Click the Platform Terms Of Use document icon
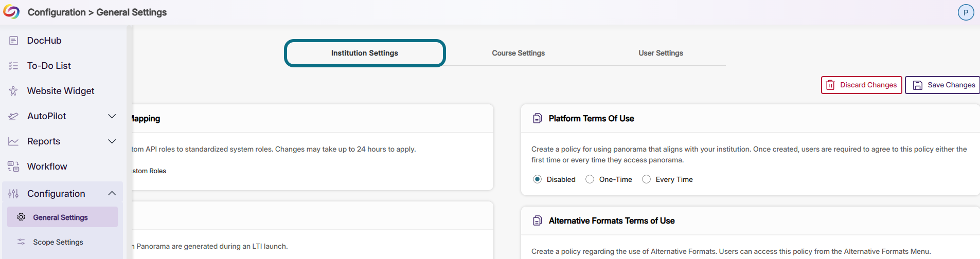Viewport: 980px width, 259px height. click(x=538, y=118)
